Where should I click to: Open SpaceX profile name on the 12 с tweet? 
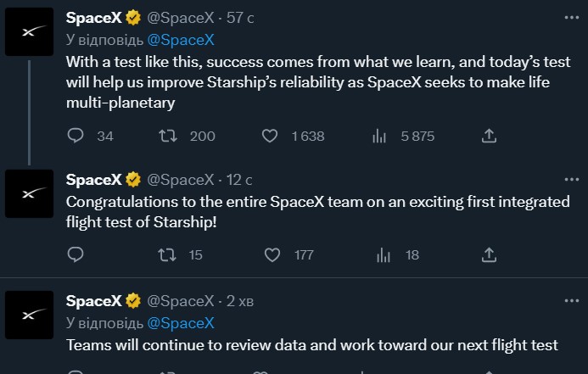(x=93, y=180)
